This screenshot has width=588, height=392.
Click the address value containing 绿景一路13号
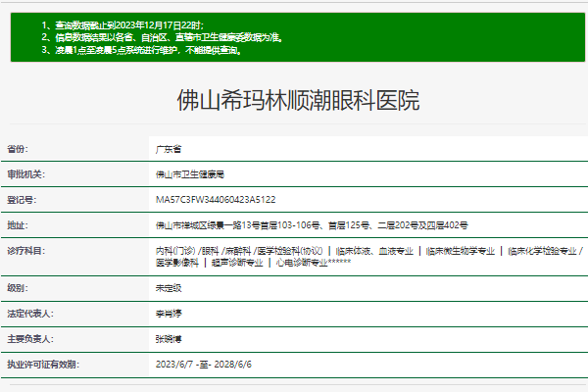coord(312,225)
